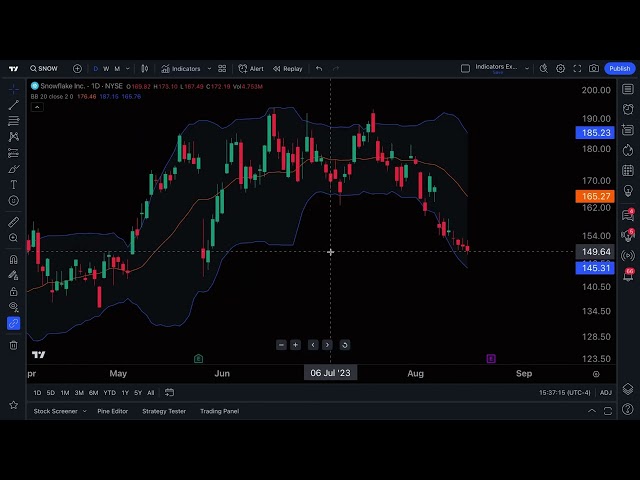The image size is (640, 480).
Task: Open the Indicators Ex... layout name
Action: click(x=496, y=68)
